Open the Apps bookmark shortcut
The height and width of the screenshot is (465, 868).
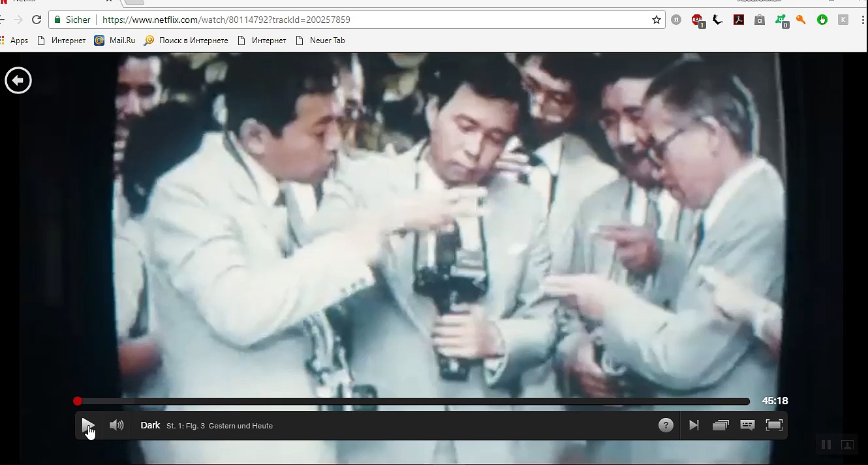[14, 40]
